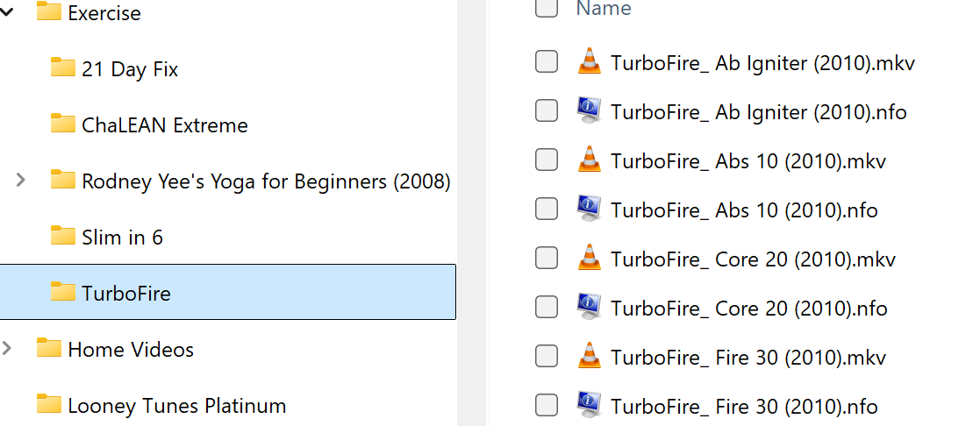
Task: Check the box for Ab Igniter mkv
Action: (547, 62)
